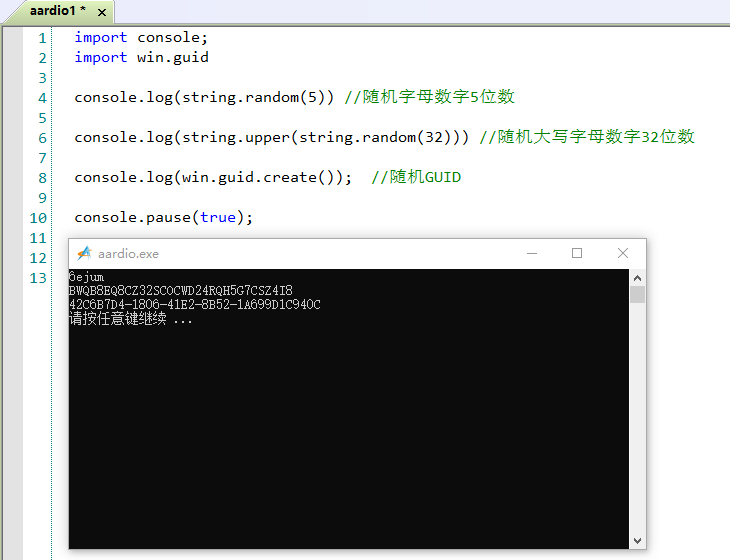Click line number 13 in gutter

(38, 278)
